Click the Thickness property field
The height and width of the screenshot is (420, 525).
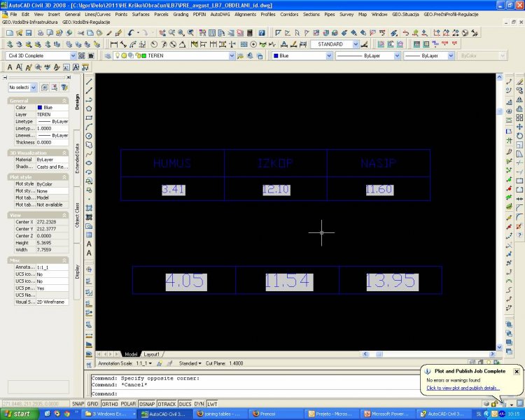coord(52,142)
